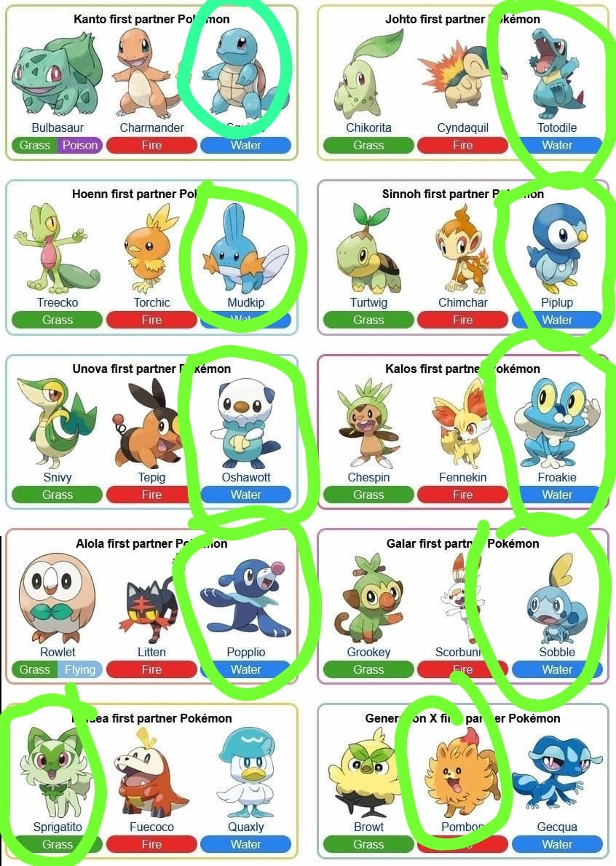Click the Water type badge under Oshawott
This screenshot has height=866, width=616.
click(245, 495)
